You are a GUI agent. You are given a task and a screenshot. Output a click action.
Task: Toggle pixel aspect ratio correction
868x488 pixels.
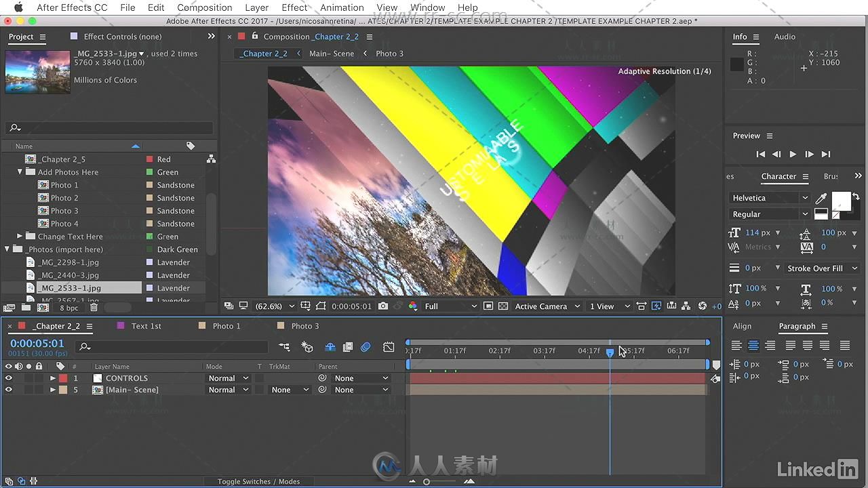tap(642, 306)
